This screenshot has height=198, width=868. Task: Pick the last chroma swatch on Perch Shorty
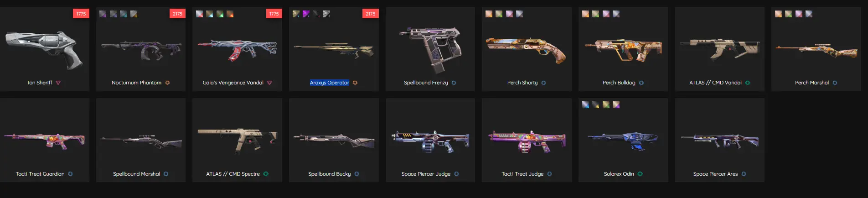519,14
